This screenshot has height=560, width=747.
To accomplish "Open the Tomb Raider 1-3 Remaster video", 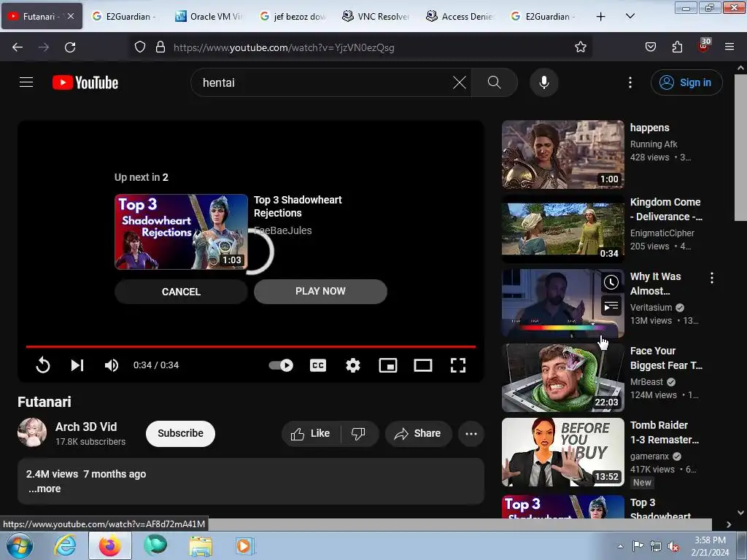I will point(563,452).
